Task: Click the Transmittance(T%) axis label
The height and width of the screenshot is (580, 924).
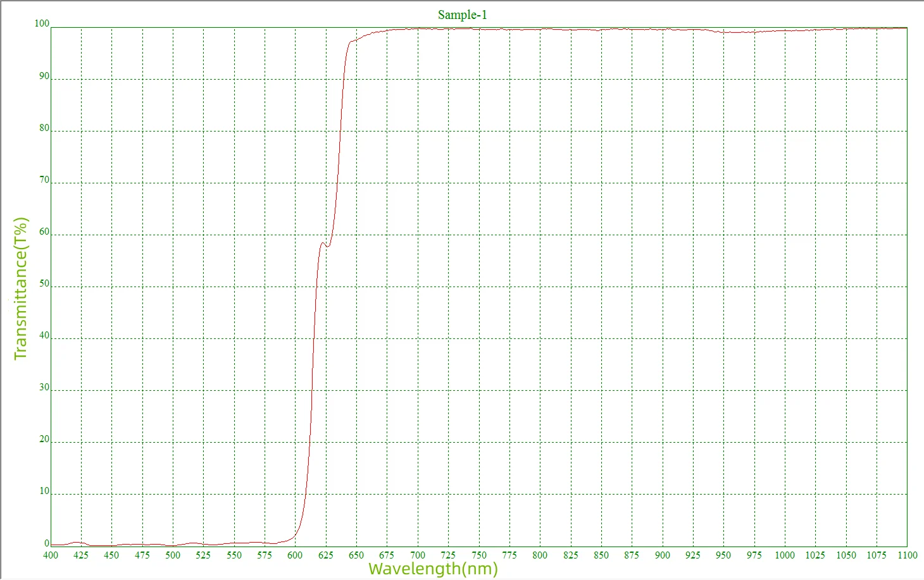Action: pos(21,288)
